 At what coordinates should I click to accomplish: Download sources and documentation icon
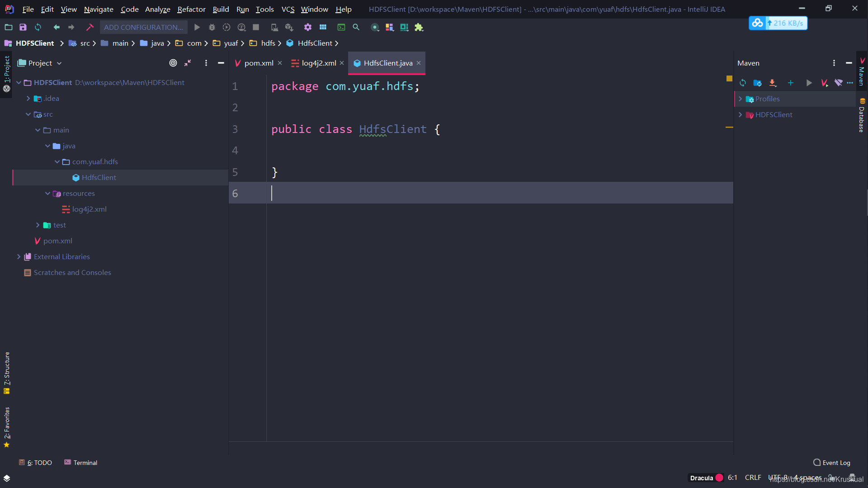coord(773,83)
